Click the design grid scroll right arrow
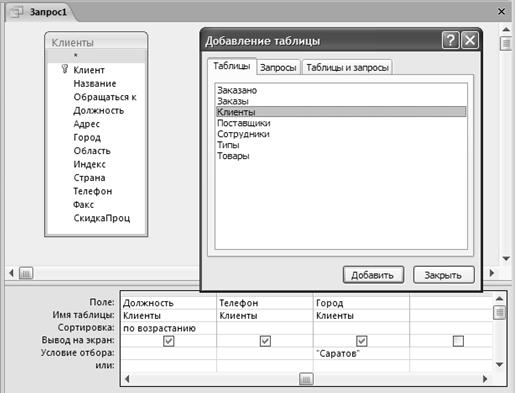515x393 pixels. tap(485, 379)
